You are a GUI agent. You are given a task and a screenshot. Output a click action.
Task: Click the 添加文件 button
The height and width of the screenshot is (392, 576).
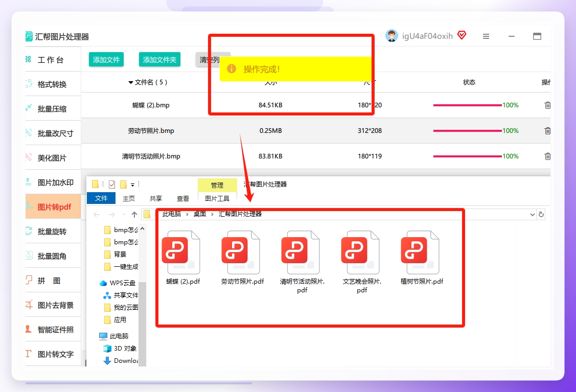pos(106,59)
